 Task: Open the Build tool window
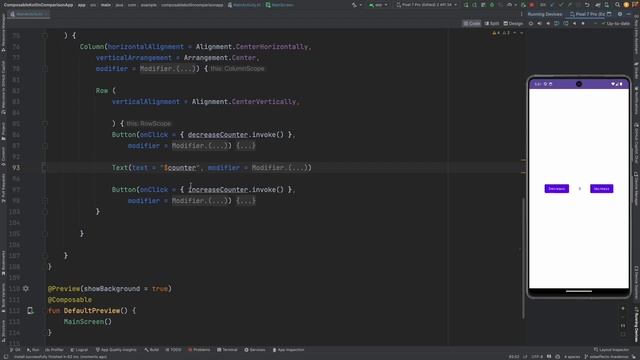[x=151, y=350]
